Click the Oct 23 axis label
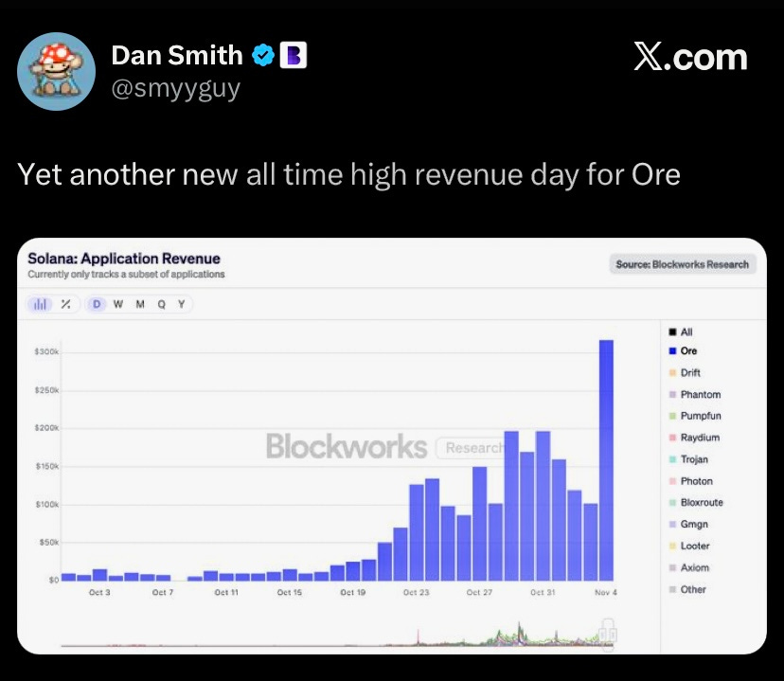 click(416, 592)
